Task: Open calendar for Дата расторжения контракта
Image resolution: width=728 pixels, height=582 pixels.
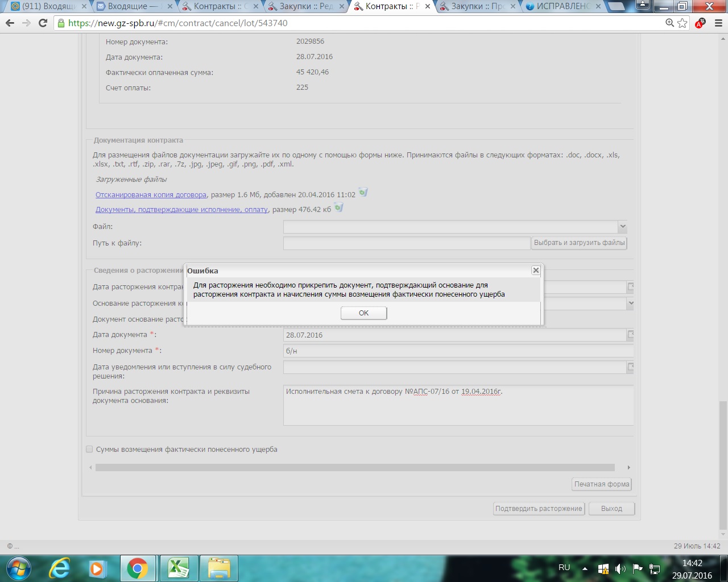Action: [x=631, y=287]
